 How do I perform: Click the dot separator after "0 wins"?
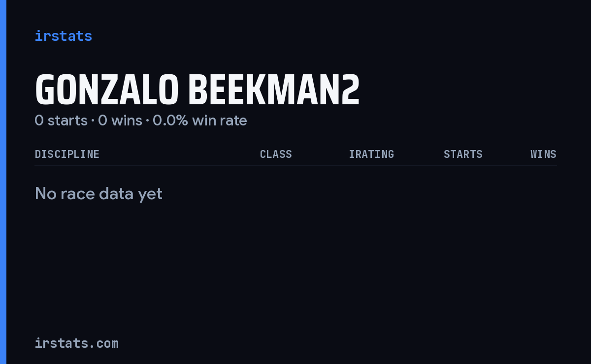point(147,121)
